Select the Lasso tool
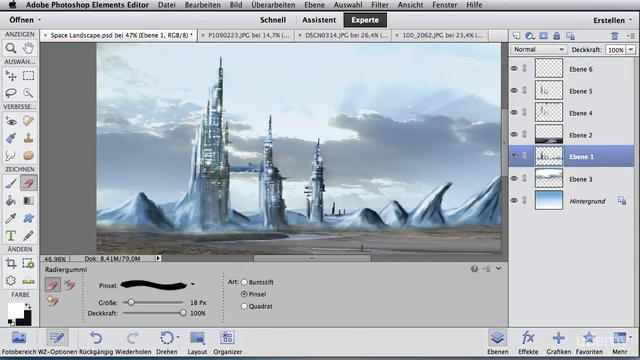This screenshot has height=360, width=640. click(11, 93)
